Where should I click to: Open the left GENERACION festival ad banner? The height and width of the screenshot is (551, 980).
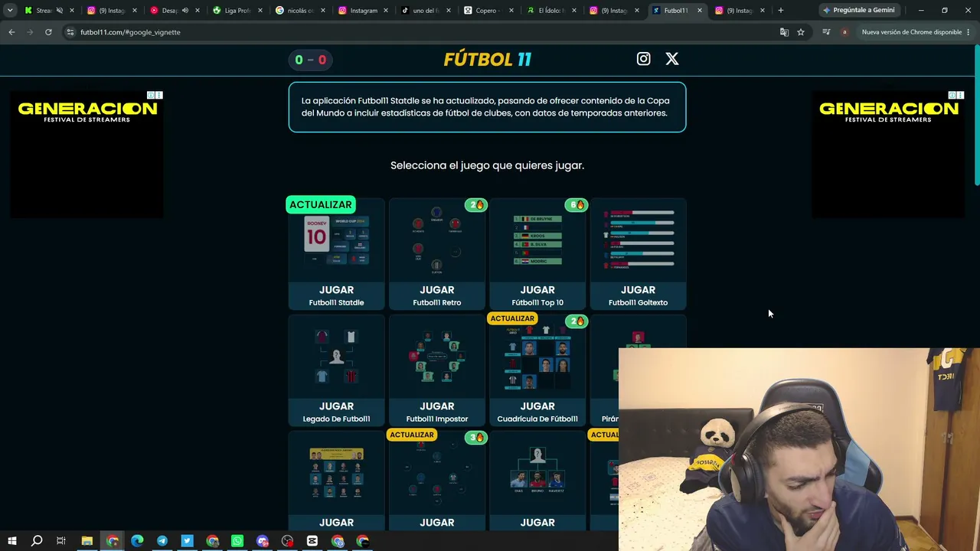point(87,155)
